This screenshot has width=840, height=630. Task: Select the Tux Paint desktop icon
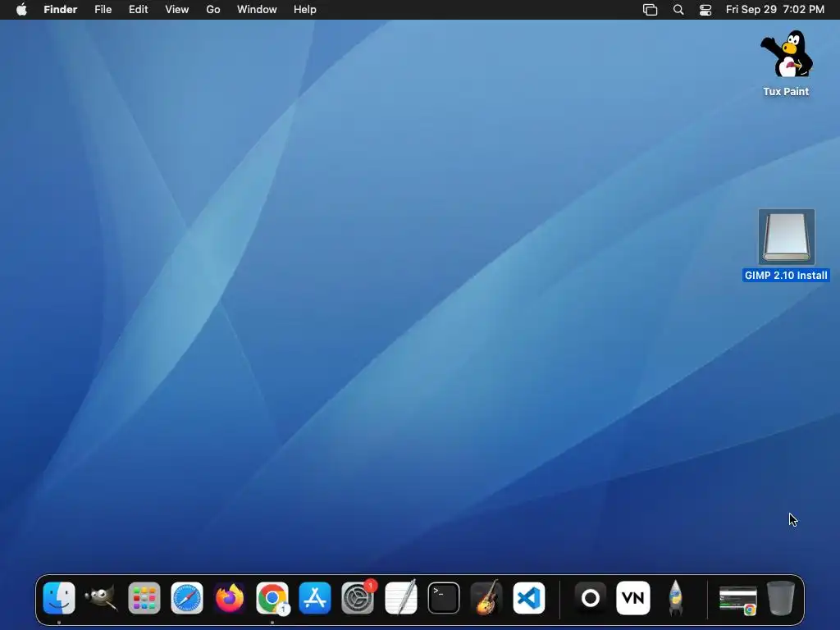pyautogui.click(x=786, y=54)
